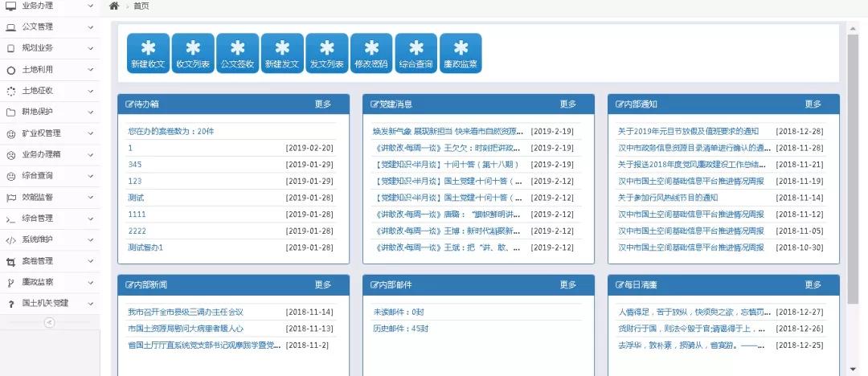Open the 市国土资源局慰问大病患者暖人心 news item

[x=186, y=329]
